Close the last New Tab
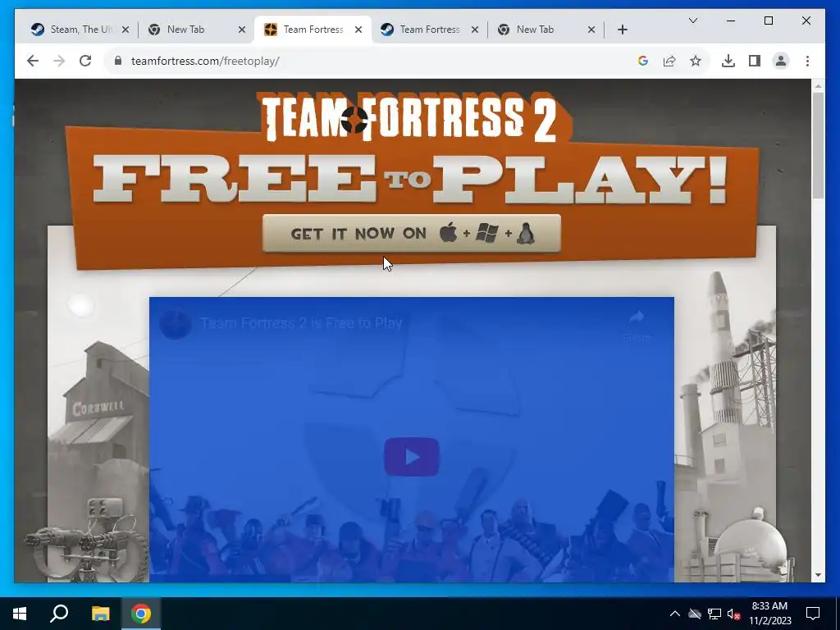 (x=591, y=30)
